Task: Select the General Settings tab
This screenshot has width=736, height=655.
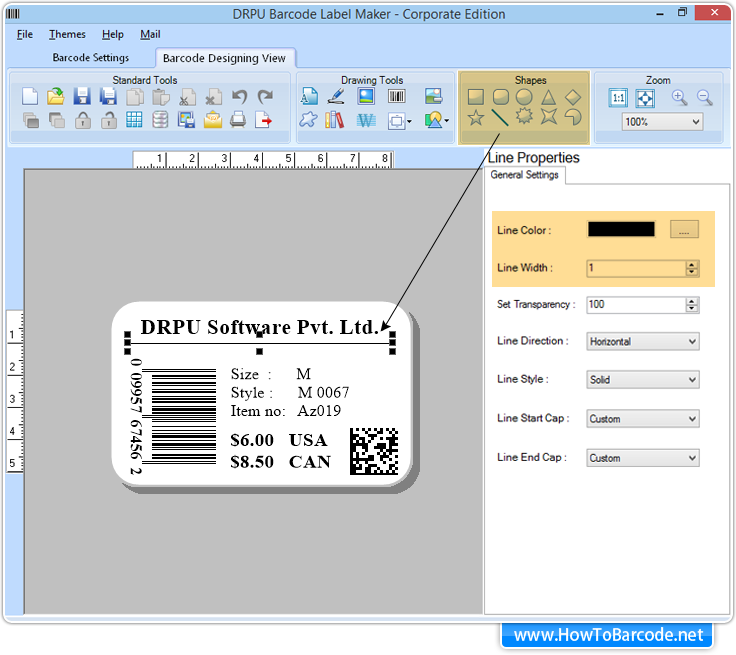Action: pos(524,175)
